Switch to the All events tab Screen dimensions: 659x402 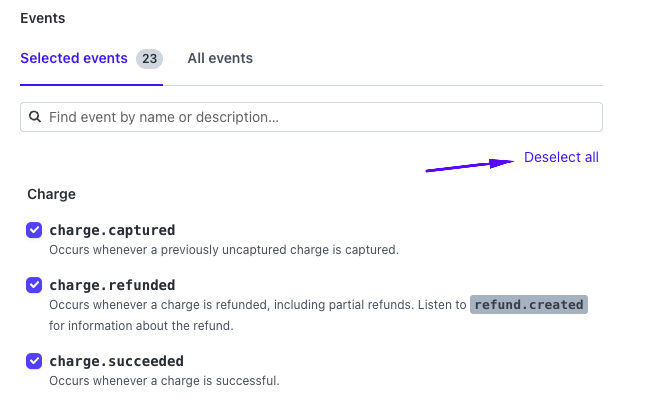[220, 58]
